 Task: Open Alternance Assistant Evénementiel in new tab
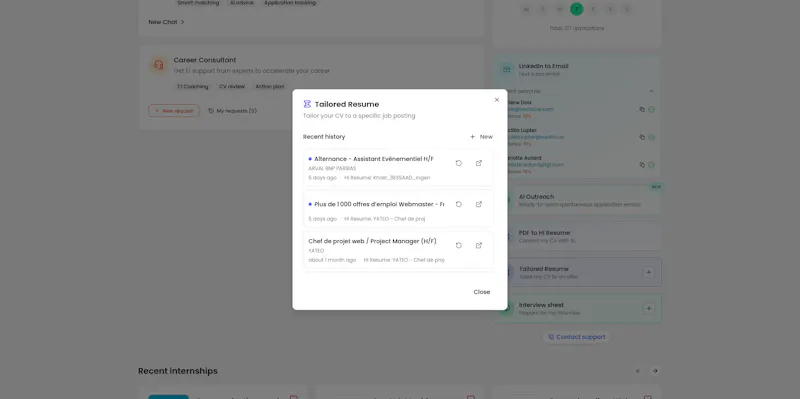479,163
